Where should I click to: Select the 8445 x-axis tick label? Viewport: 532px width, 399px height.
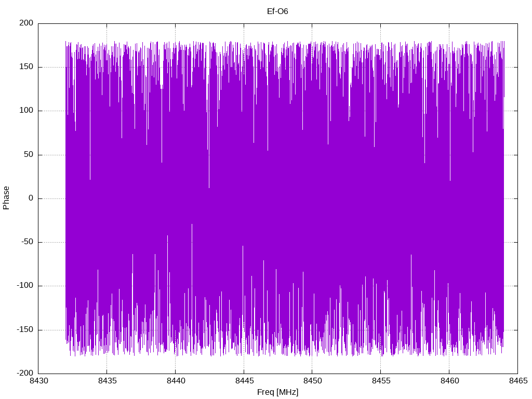[244, 381]
